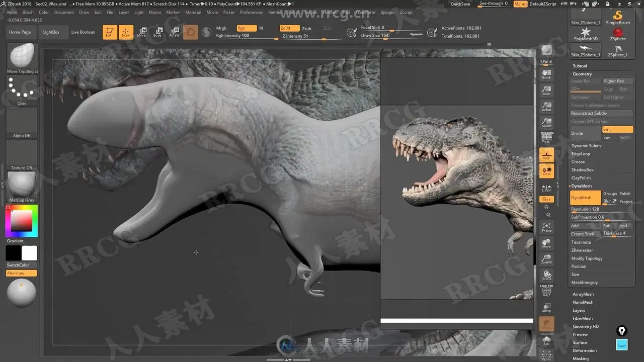This screenshot has height=362, width=644.
Task: Click the Frame icon in right shelf
Action: pyautogui.click(x=546, y=228)
